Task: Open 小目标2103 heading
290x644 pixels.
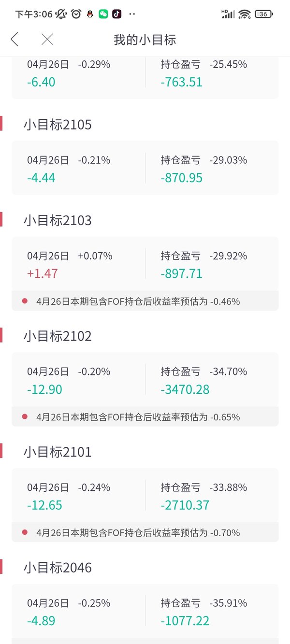Action: coord(58,221)
